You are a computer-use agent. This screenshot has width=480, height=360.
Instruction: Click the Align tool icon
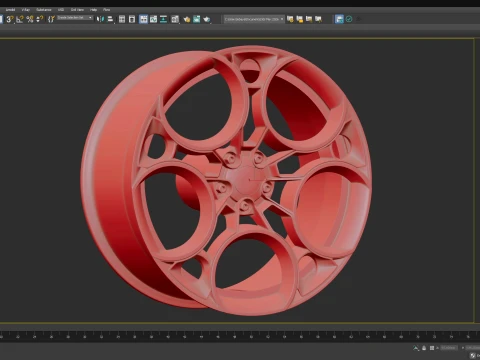[x=110, y=19]
